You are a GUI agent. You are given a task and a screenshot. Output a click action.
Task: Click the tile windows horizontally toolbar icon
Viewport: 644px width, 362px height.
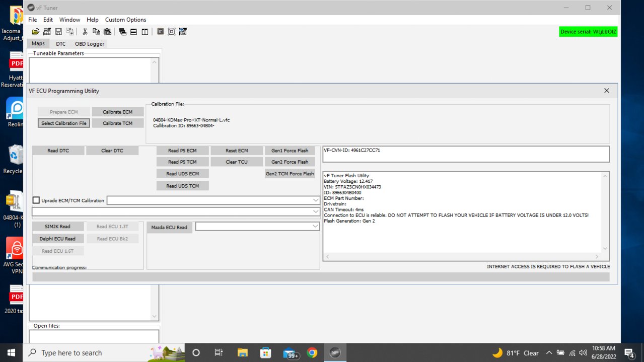click(x=133, y=31)
